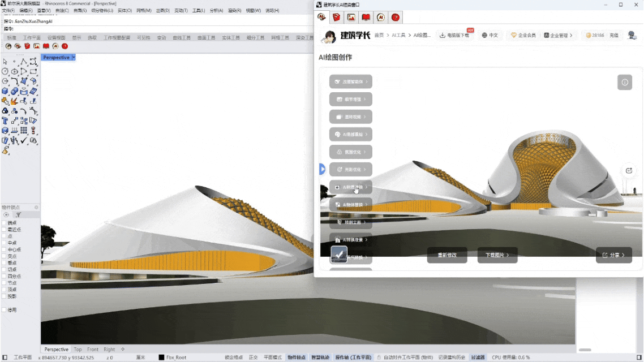
Task: Open the 中文 language selector
Action: pos(490,35)
